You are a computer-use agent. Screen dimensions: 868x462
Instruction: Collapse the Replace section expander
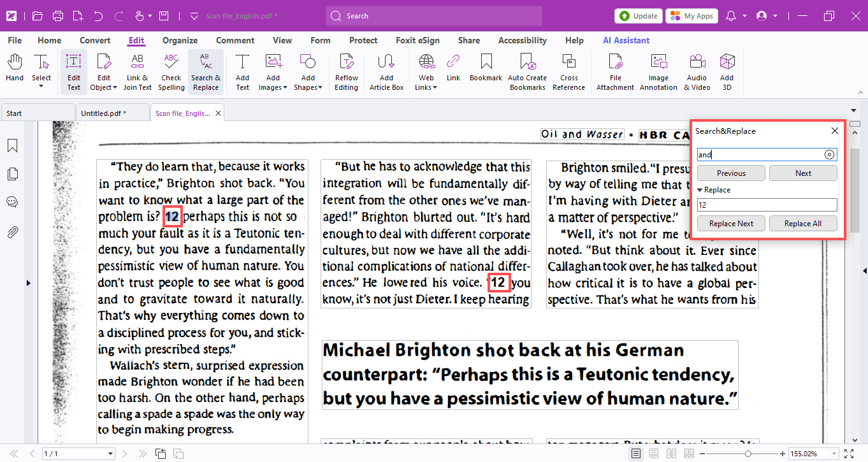pyautogui.click(x=700, y=190)
